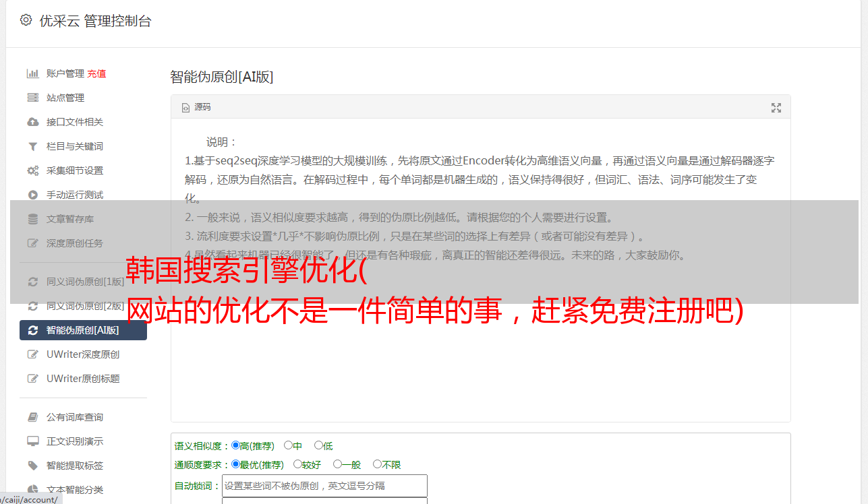
Task: Click the bar chart icon for 账户管理
Action: click(32, 73)
